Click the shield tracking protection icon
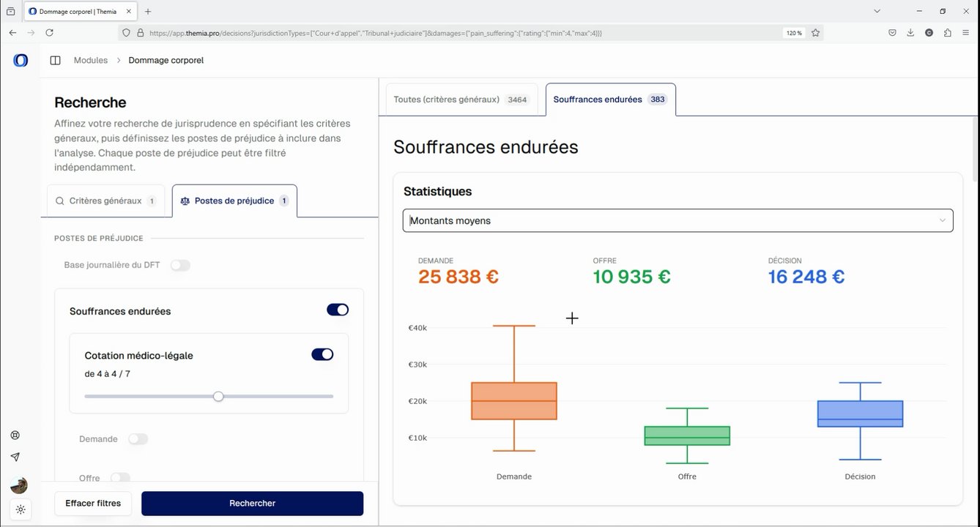 click(126, 33)
